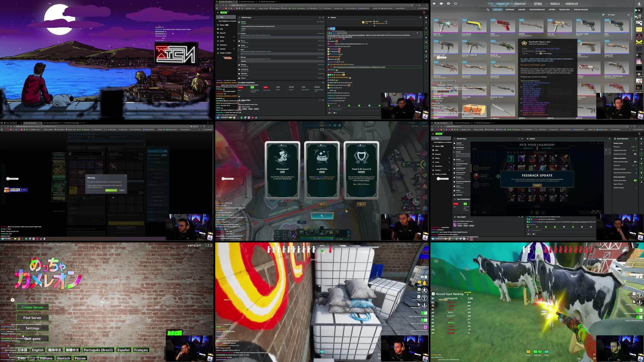
Task: Click reroll icon under Homeguard card
Action: 282,204
